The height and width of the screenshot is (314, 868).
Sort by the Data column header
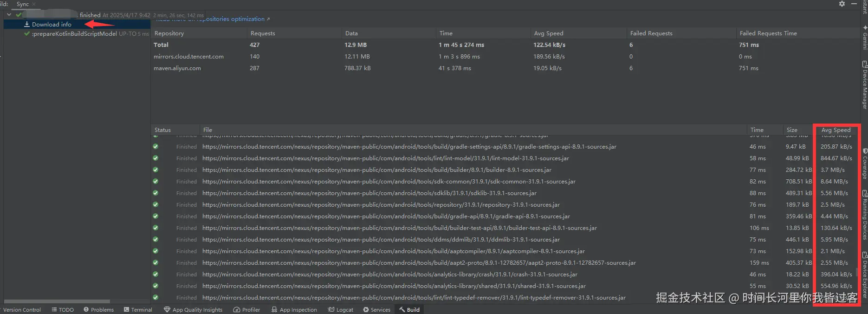tap(351, 33)
